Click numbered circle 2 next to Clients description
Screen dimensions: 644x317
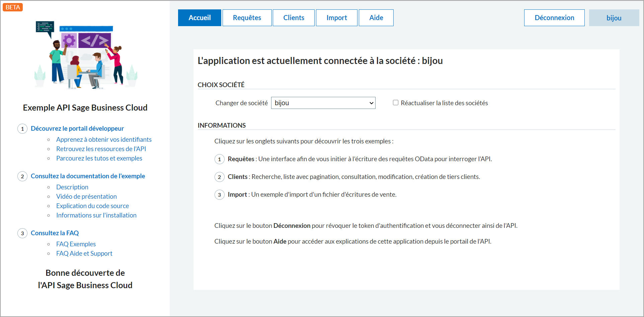click(220, 177)
